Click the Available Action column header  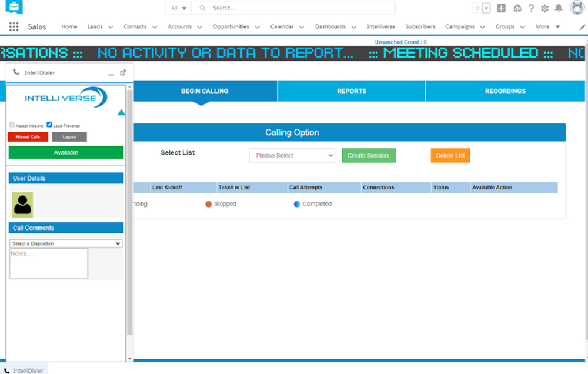coord(514,187)
